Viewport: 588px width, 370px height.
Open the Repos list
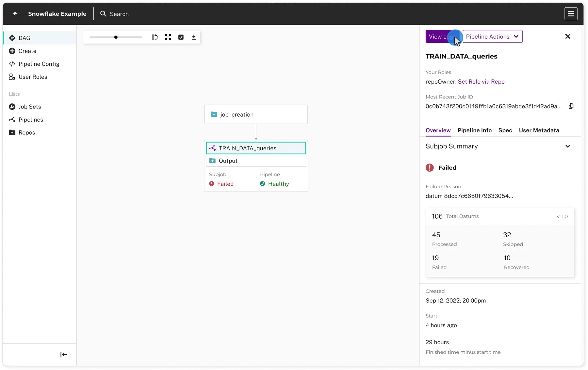(40, 132)
